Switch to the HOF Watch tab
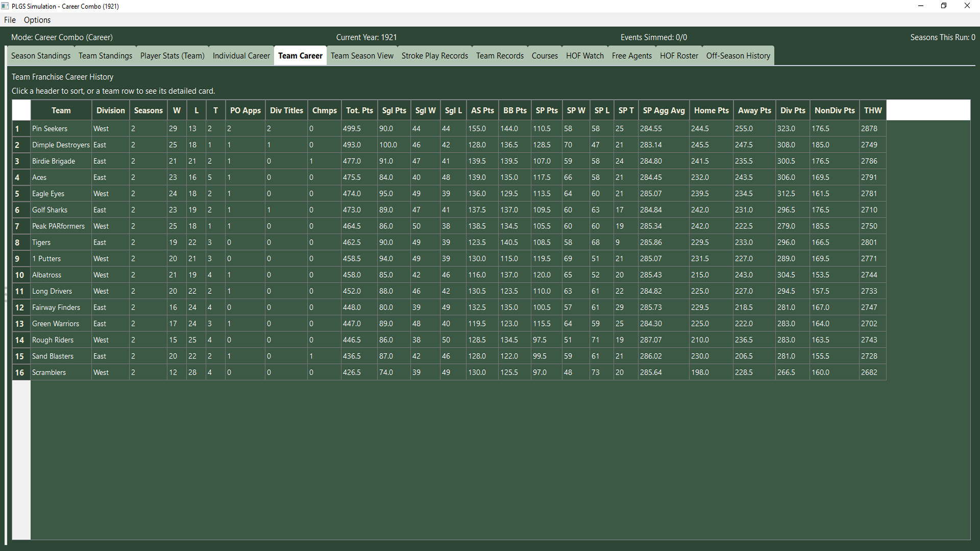This screenshot has height=551, width=980. [x=584, y=56]
